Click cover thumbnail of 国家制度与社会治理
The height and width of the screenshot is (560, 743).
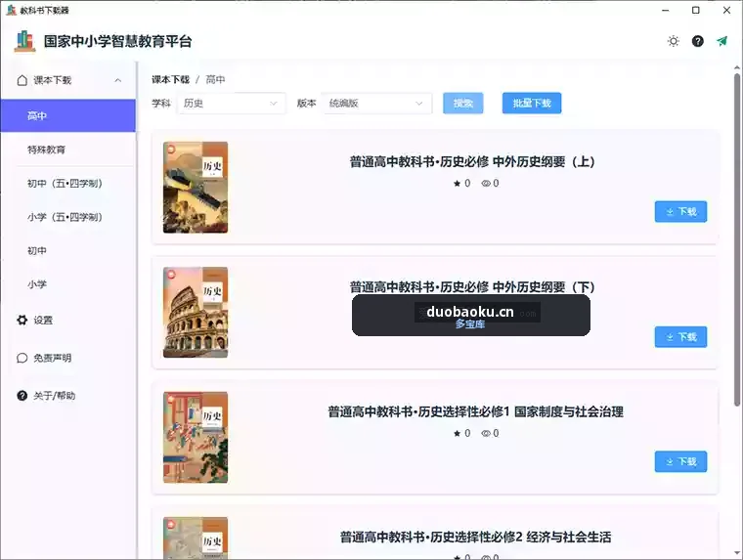pos(196,437)
